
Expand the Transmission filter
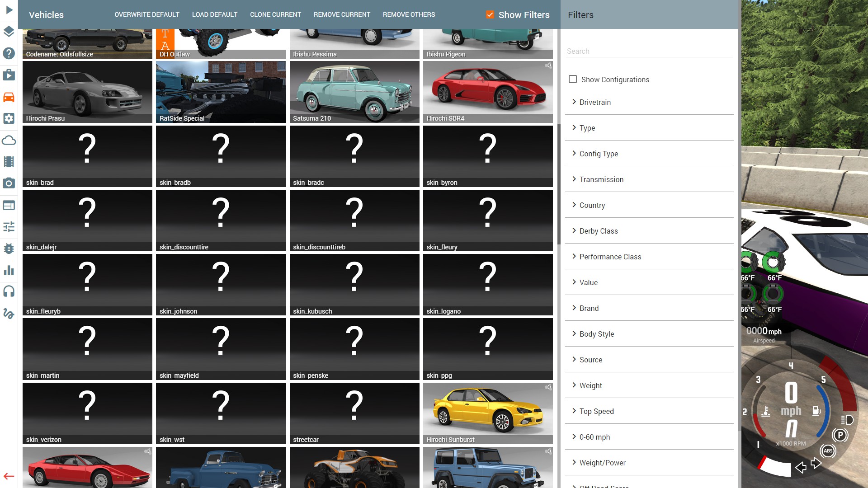click(649, 179)
